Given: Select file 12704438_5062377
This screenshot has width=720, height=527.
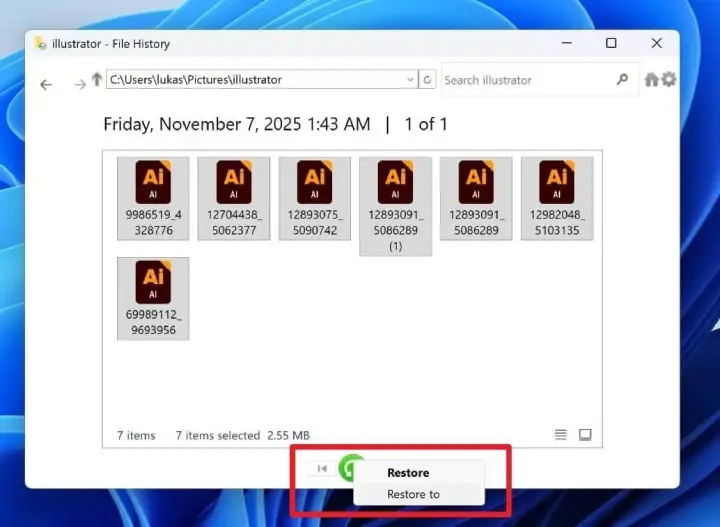Looking at the screenshot, I should (234, 198).
